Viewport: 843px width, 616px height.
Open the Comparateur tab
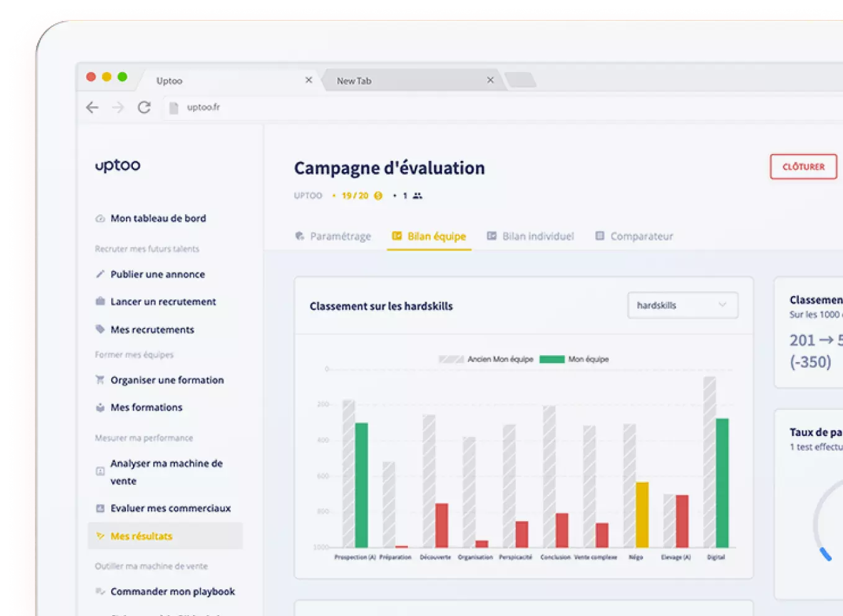click(634, 236)
